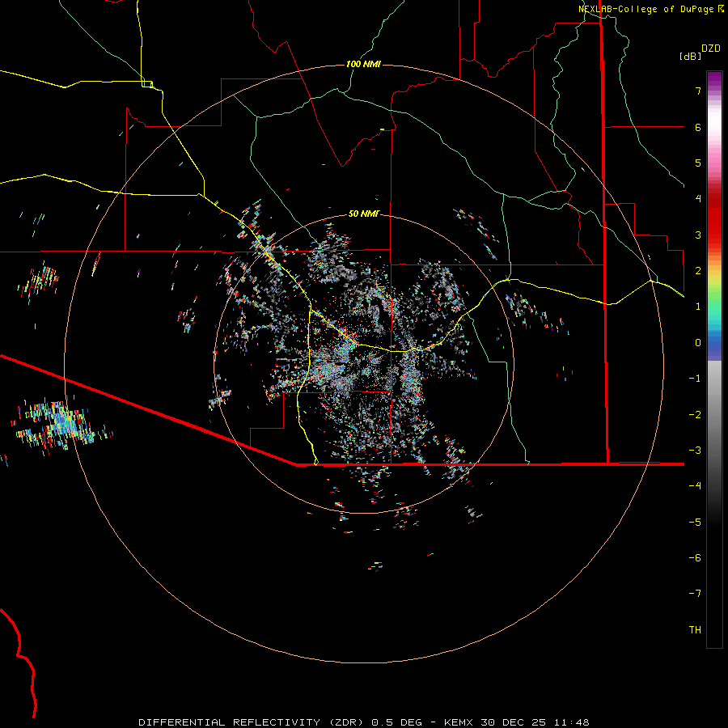Click the -5 dB scale value
728x728 pixels.
[x=695, y=523]
